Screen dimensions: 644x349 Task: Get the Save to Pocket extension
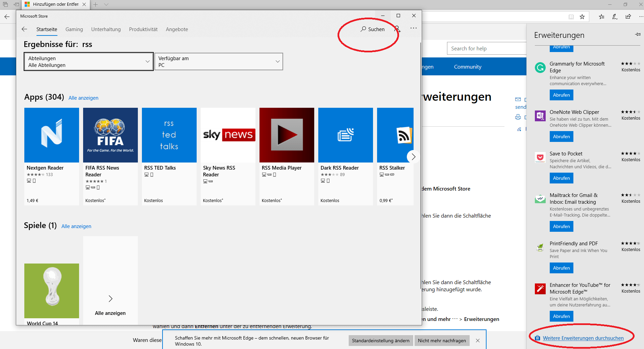point(561,178)
